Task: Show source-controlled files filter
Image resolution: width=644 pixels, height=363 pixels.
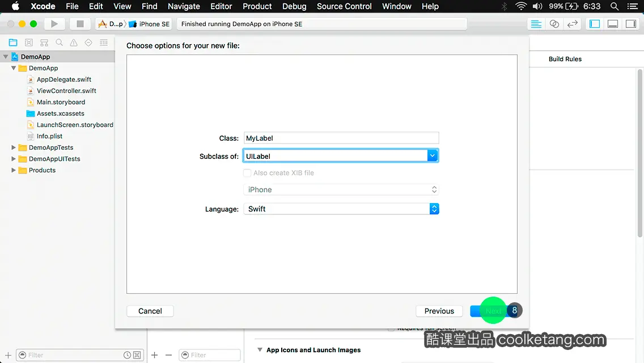Action: click(x=137, y=355)
